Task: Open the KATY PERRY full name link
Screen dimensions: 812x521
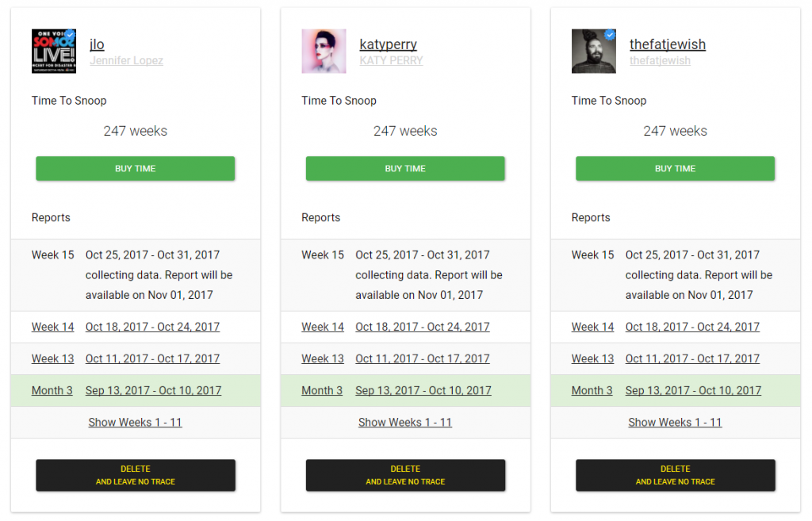Action: tap(391, 60)
